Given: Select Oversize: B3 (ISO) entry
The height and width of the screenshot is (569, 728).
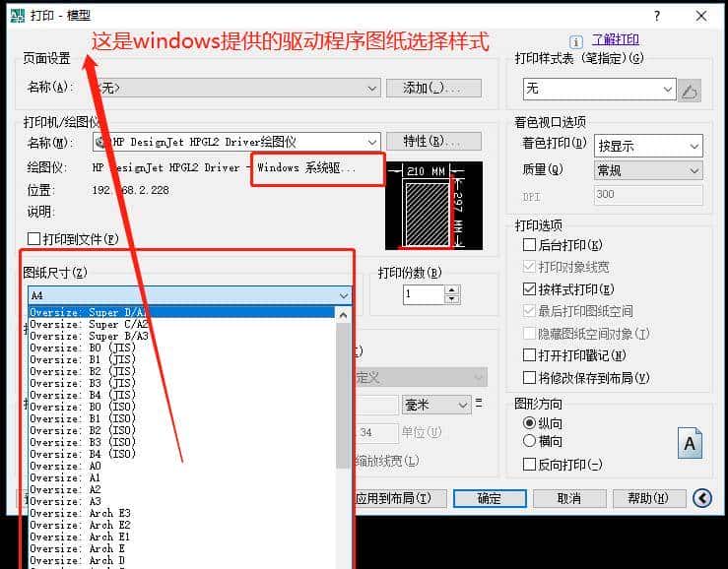Looking at the screenshot, I should [x=181, y=442].
